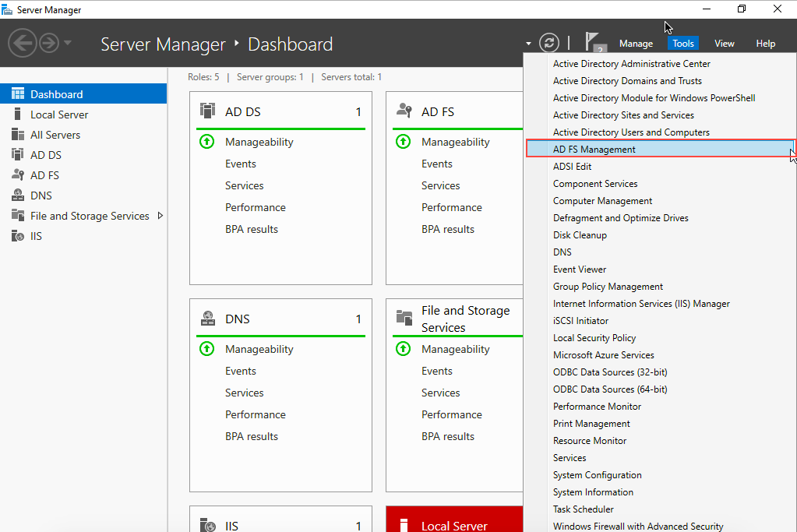Select the IIS sidebar icon
Screen dimensions: 797x532
[18, 236]
